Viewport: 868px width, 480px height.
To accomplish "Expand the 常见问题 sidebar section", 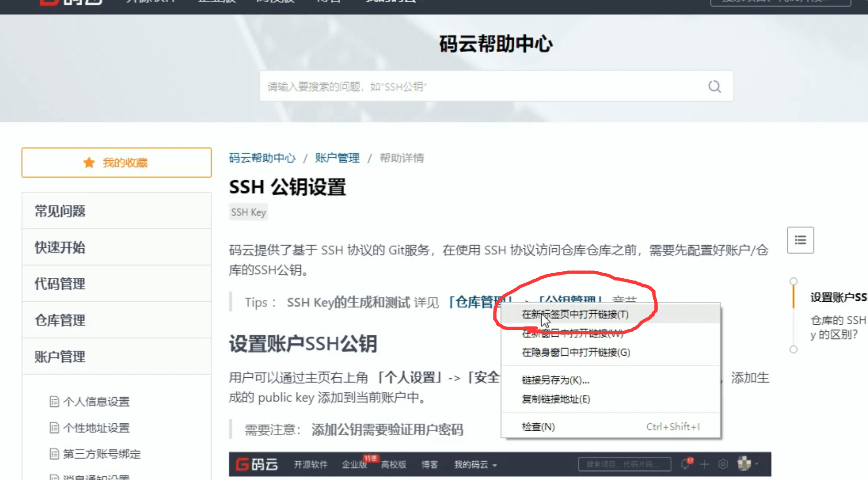I will tap(117, 211).
